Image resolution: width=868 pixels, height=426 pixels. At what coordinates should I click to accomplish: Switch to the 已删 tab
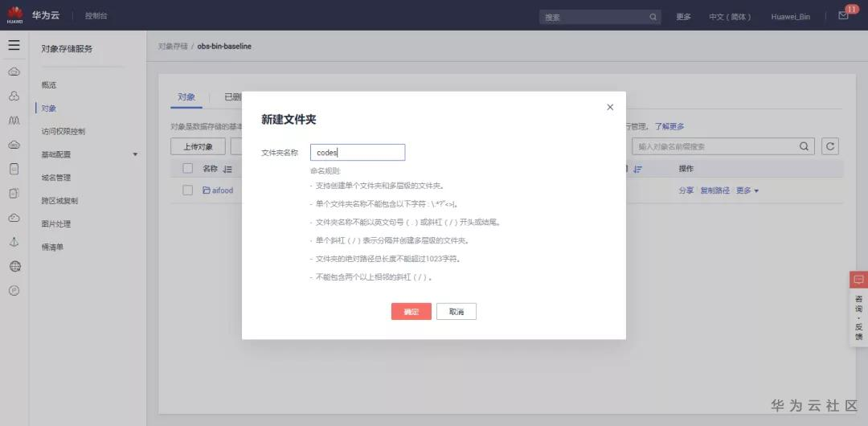pyautogui.click(x=232, y=97)
